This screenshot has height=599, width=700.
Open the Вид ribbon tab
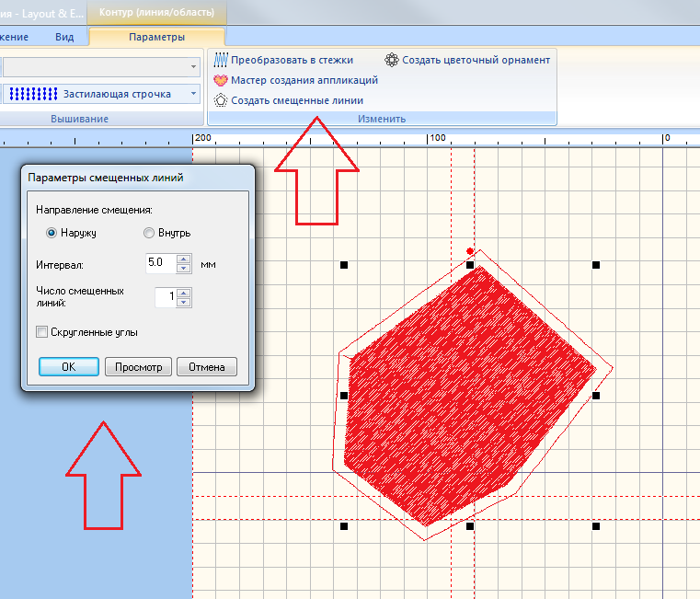pos(64,37)
